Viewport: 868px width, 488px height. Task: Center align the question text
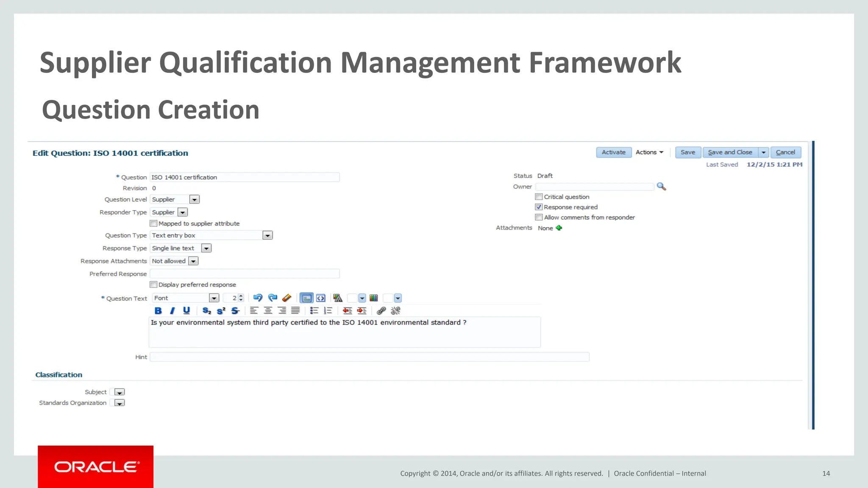tap(268, 311)
